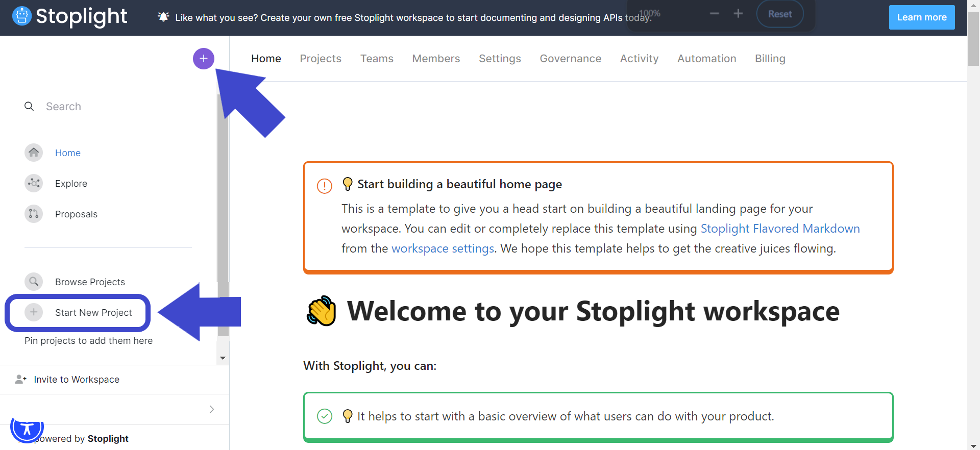The width and height of the screenshot is (980, 450).
Task: Switch to the Governance tab
Action: [x=571, y=59]
